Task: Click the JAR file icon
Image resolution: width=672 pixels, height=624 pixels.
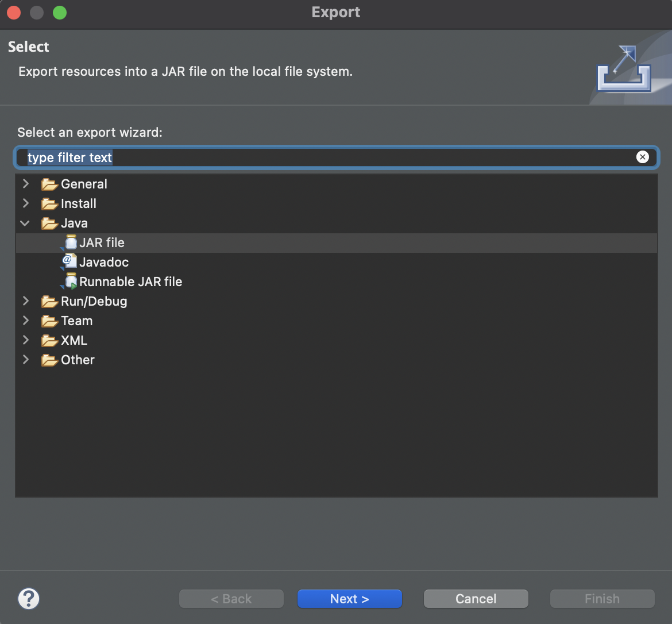Action: (71, 242)
